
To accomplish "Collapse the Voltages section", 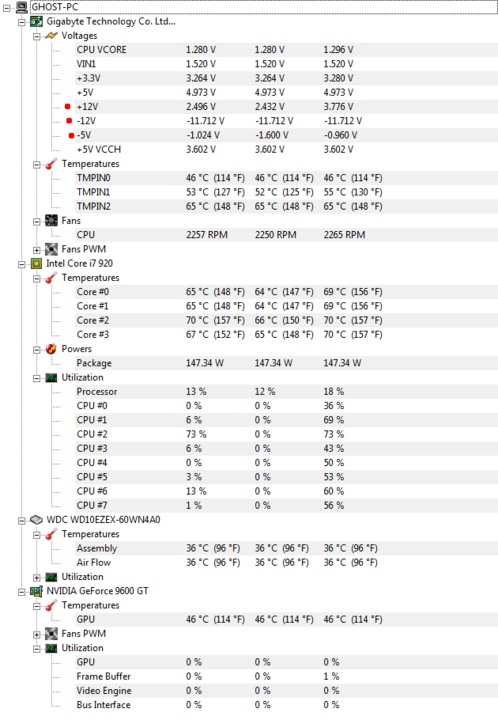I will (37, 36).
